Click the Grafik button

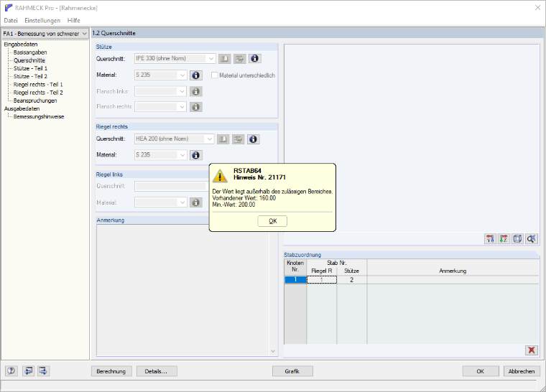[x=292, y=371]
